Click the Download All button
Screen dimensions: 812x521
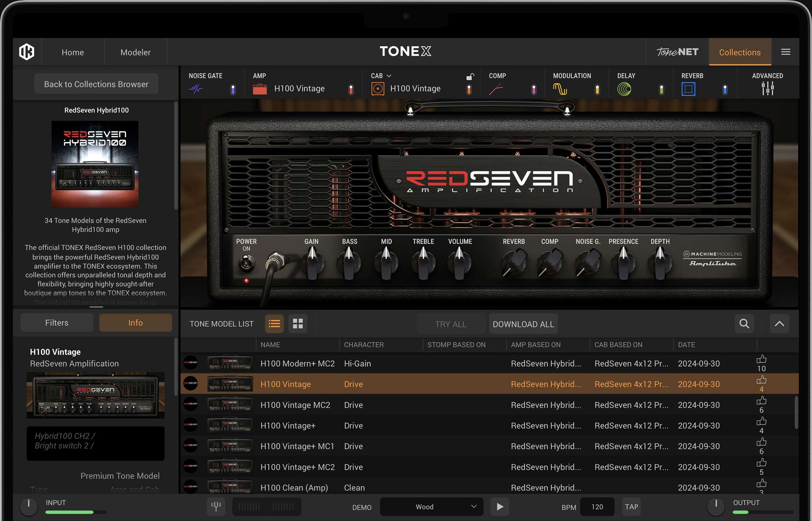click(x=523, y=323)
